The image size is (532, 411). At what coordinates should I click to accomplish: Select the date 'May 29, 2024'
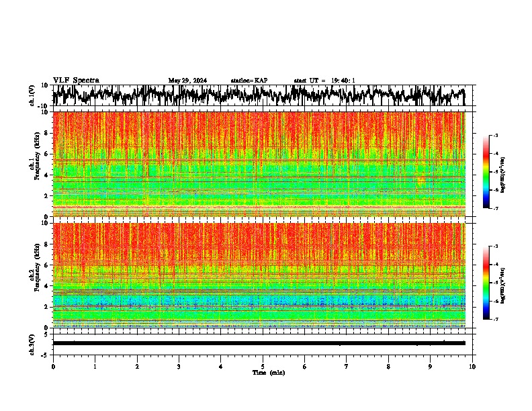187,81
